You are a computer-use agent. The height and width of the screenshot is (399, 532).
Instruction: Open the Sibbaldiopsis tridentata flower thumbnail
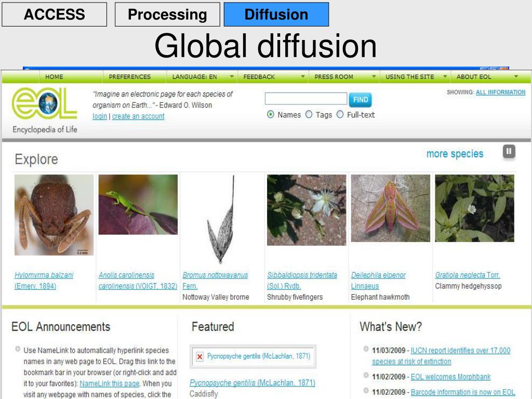pos(307,210)
